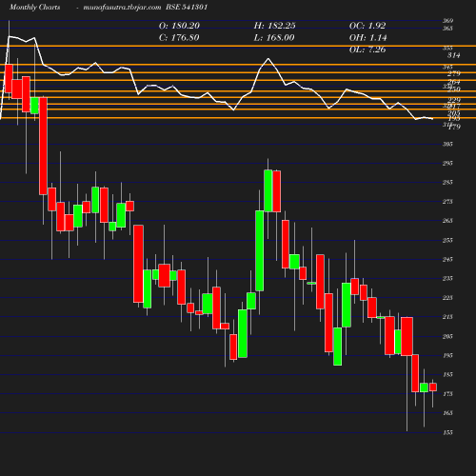
Task: Select the high value 'H: 182.25'
Action: tap(275, 26)
